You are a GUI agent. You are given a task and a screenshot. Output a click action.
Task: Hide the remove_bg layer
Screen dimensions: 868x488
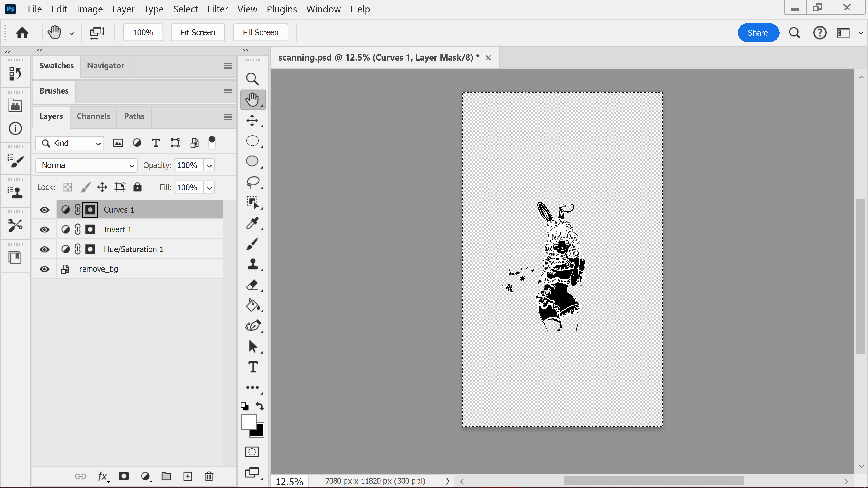[45, 269]
